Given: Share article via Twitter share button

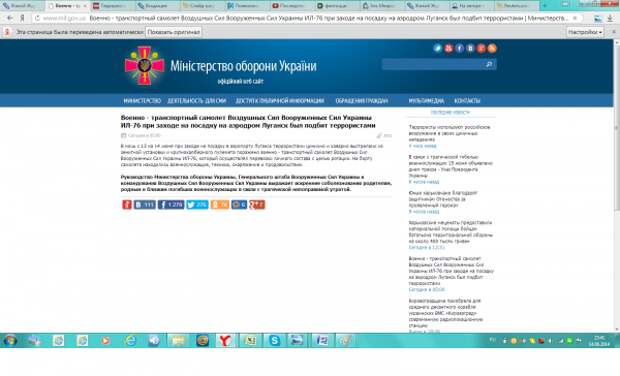Looking at the screenshot, I should 197,204.
